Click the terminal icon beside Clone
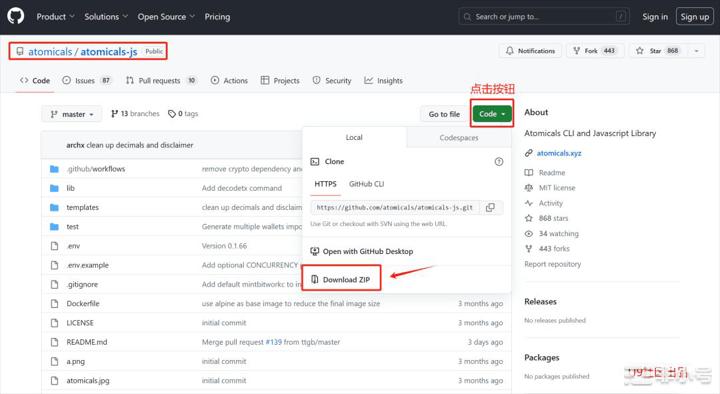The image size is (720, 394). pyautogui.click(x=315, y=162)
